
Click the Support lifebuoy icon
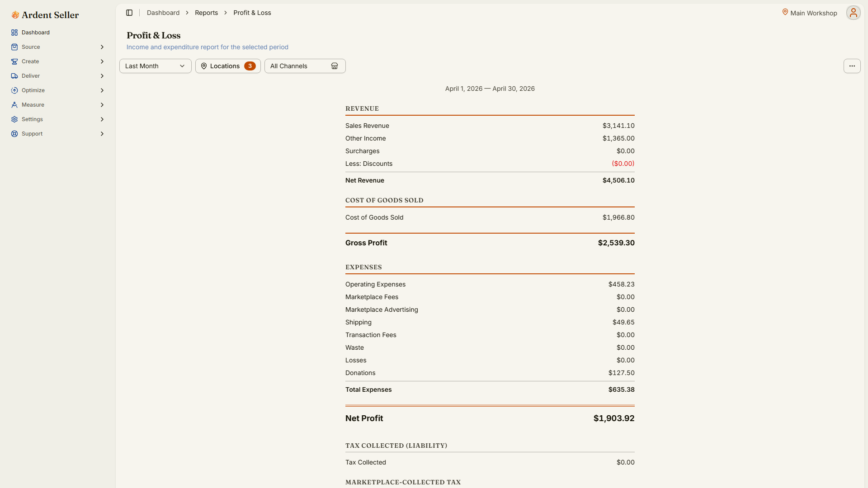click(x=14, y=134)
